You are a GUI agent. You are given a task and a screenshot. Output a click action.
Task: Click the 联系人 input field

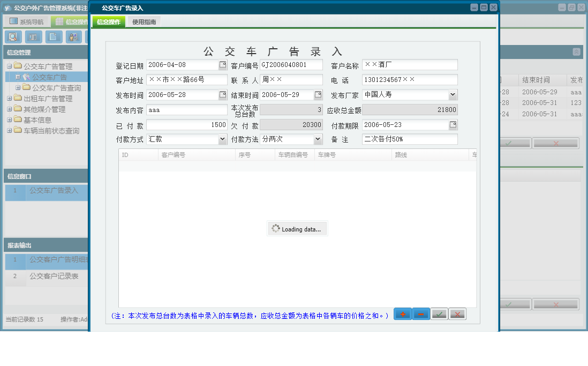[x=291, y=80]
